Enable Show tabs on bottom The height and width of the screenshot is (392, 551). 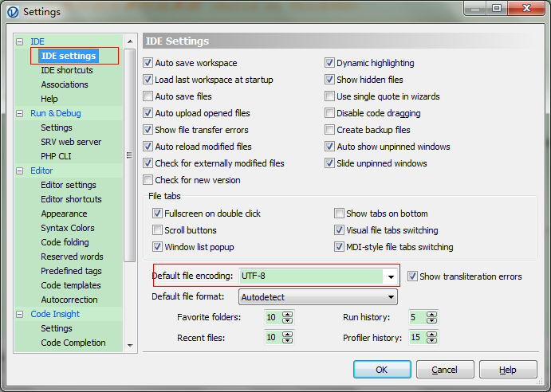click(x=339, y=214)
